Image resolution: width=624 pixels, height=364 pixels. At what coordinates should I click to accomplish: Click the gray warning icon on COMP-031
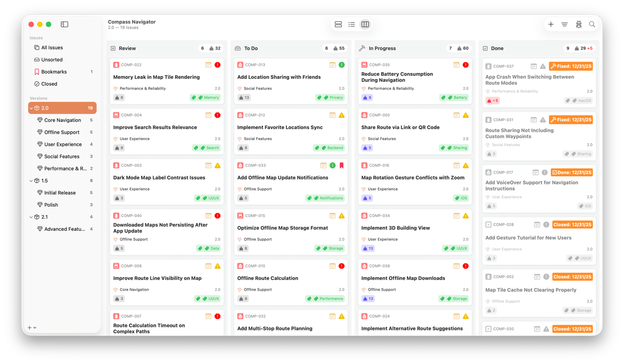click(543, 119)
